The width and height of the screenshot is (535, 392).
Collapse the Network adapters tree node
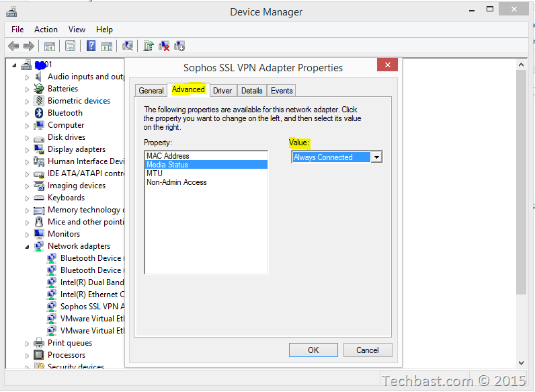[x=27, y=247]
